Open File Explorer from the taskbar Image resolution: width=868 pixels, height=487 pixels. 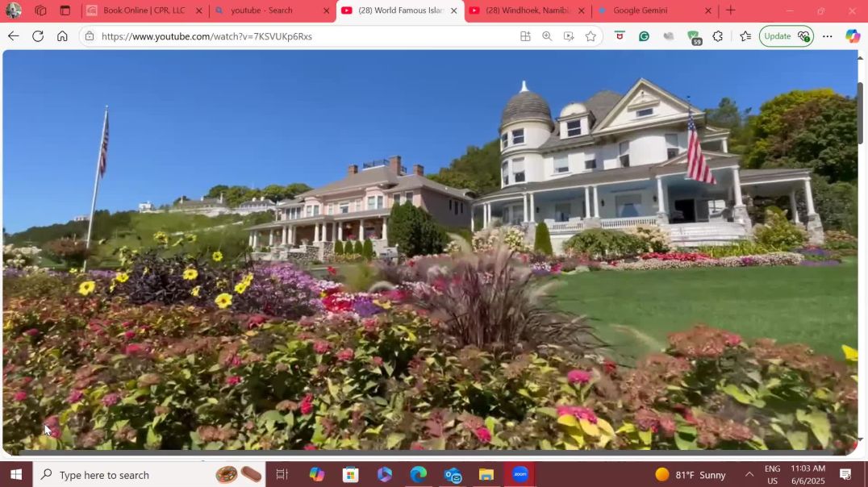pyautogui.click(x=486, y=474)
